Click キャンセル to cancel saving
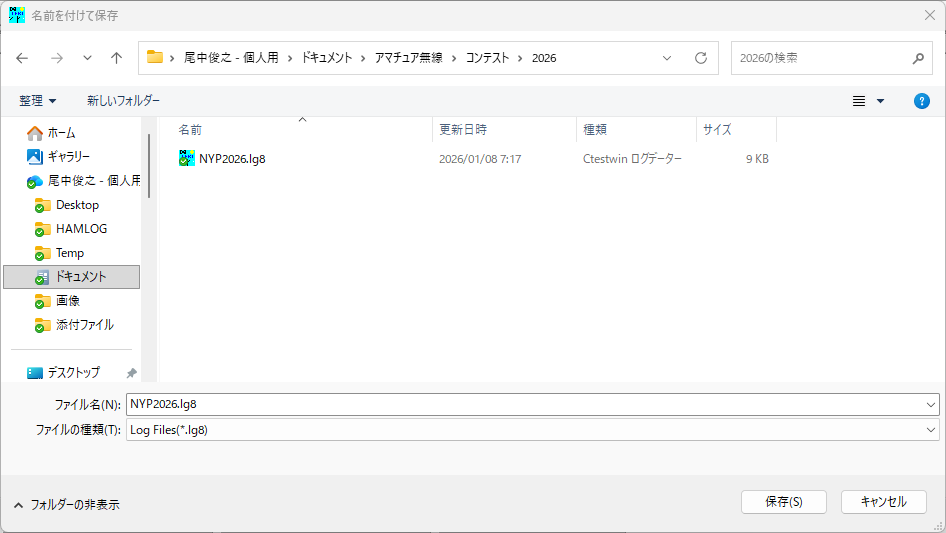Screen dimensions: 946x533 [883, 502]
